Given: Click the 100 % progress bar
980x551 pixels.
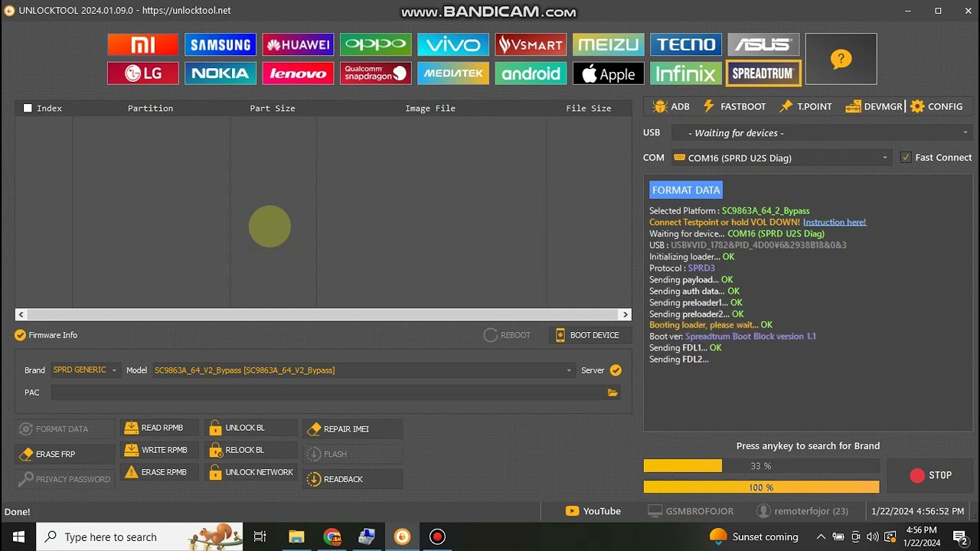Looking at the screenshot, I should coord(761,487).
